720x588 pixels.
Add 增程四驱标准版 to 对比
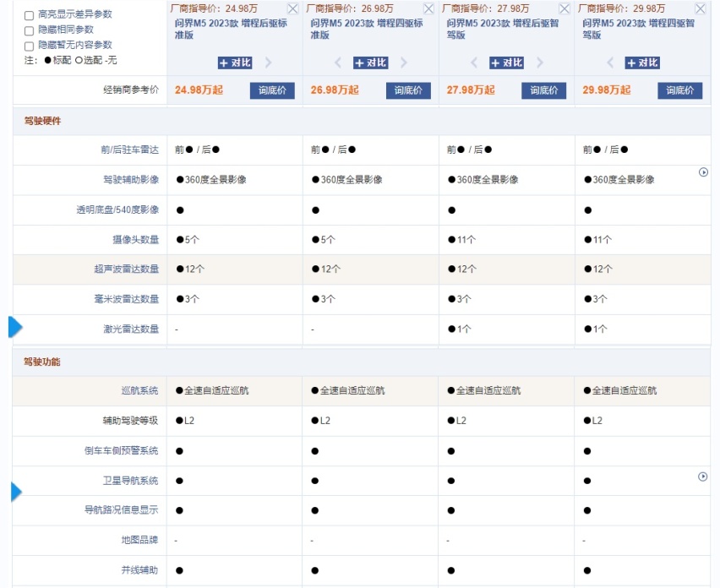tap(370, 63)
